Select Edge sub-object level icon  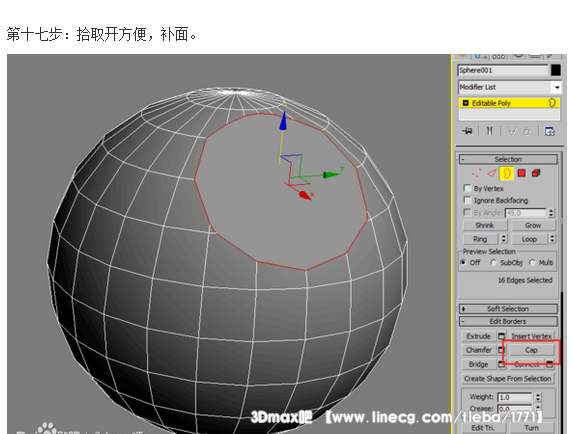492,173
